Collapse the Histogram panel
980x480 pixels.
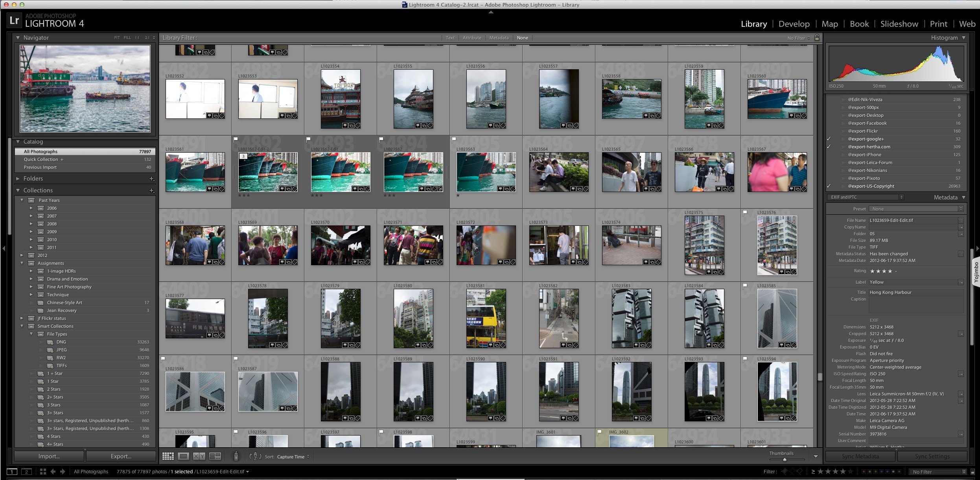pos(963,38)
